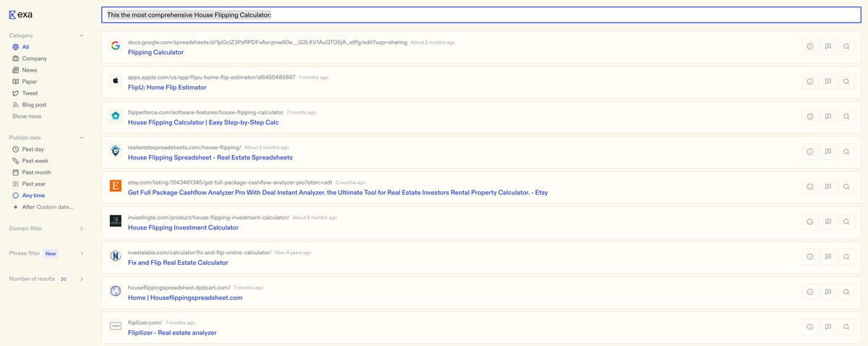Filter results by Paper category

[x=25, y=82]
